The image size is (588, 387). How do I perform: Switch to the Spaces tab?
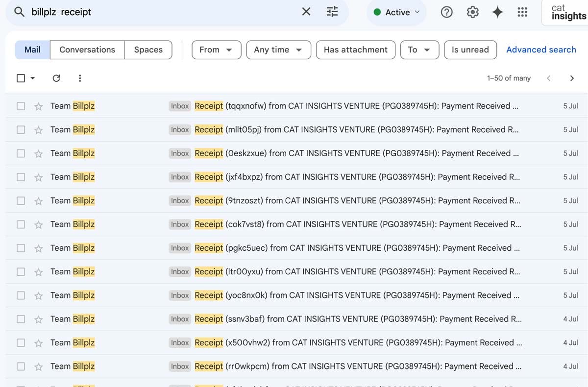148,49
